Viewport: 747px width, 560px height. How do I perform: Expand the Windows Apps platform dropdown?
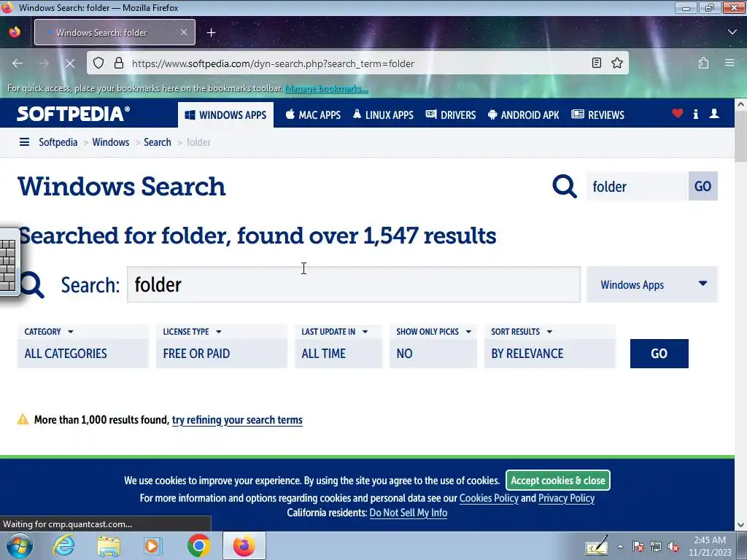coord(651,284)
